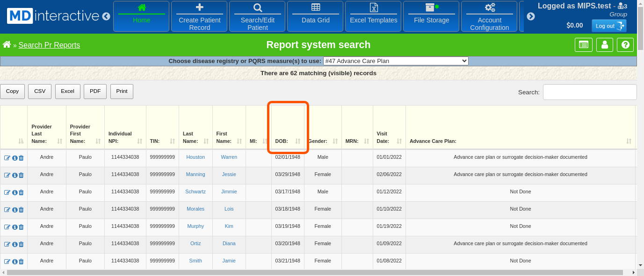Open the Data Grid menu item

pos(315,16)
